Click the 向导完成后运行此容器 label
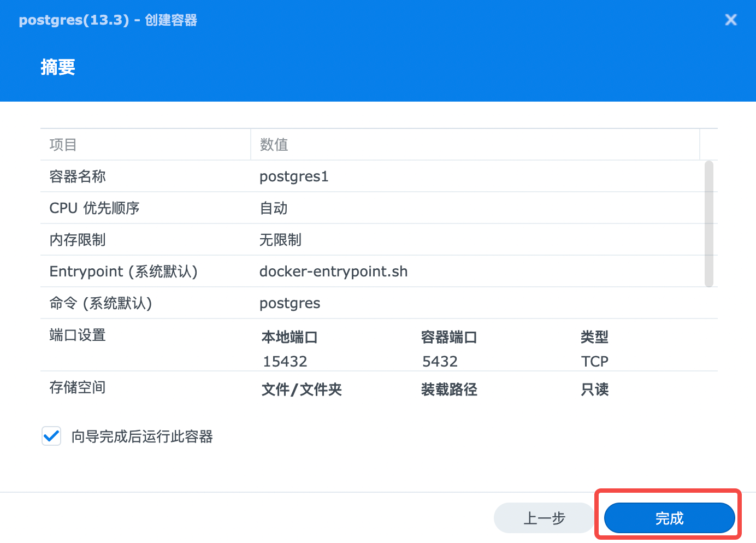756x543 pixels. point(142,436)
